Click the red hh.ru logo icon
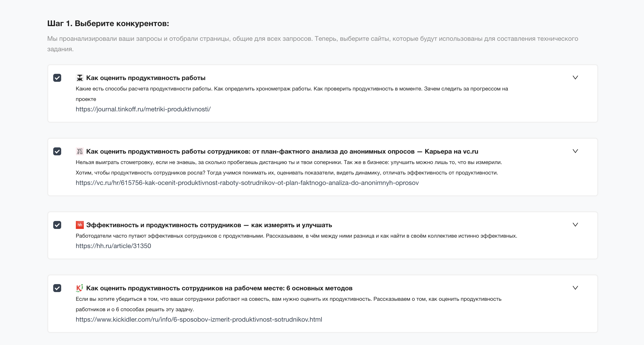This screenshot has width=644, height=345. pos(80,225)
